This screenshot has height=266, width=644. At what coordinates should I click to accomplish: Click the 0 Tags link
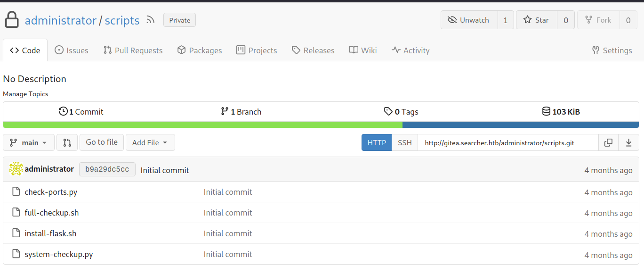pos(401,112)
